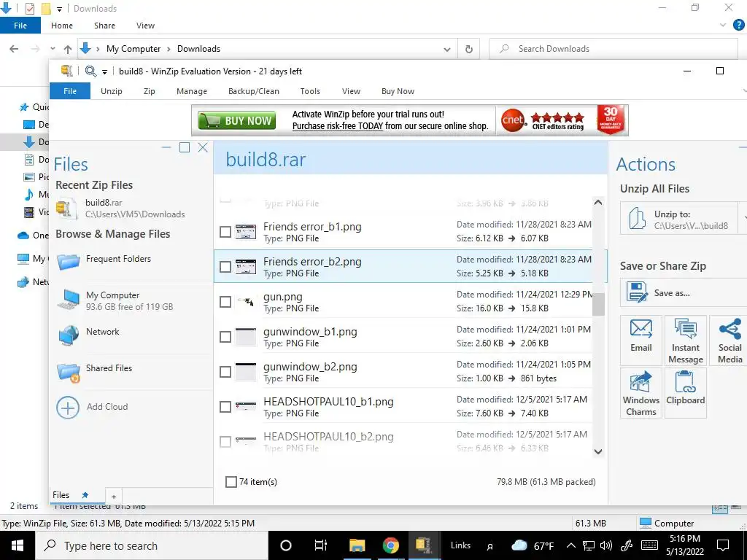
Task: Expand the Explorer ribbon with the chevron
Action: coord(723,26)
